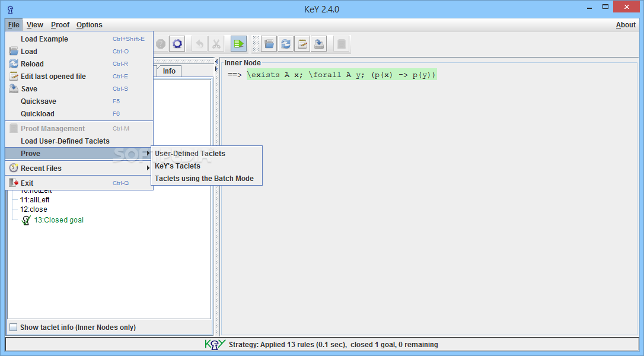This screenshot has height=356, width=644.
Task: Expand the Prove submenu arrow
Action: pos(148,153)
